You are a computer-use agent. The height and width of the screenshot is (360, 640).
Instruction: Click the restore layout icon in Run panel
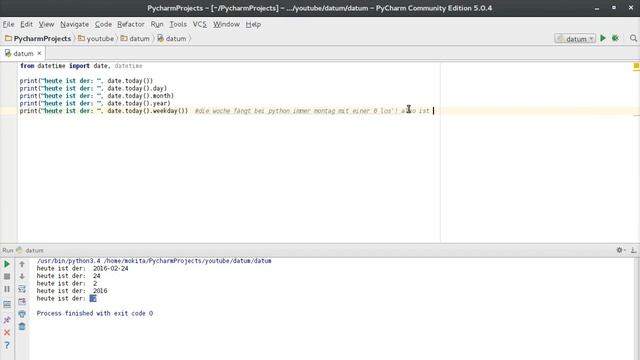pos(7,304)
